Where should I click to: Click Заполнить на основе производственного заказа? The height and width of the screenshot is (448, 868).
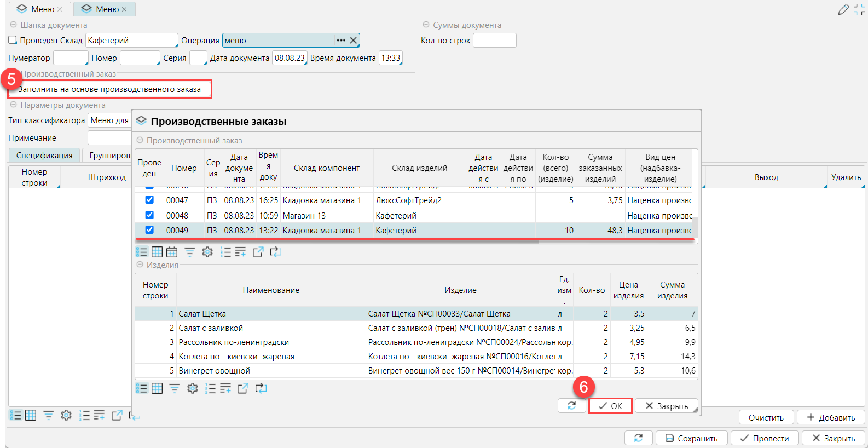point(109,89)
